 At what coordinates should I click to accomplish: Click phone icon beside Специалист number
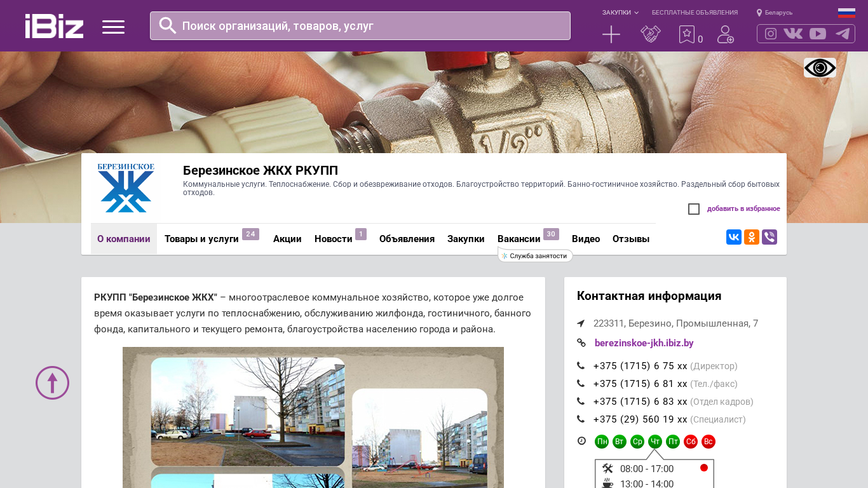(x=581, y=419)
